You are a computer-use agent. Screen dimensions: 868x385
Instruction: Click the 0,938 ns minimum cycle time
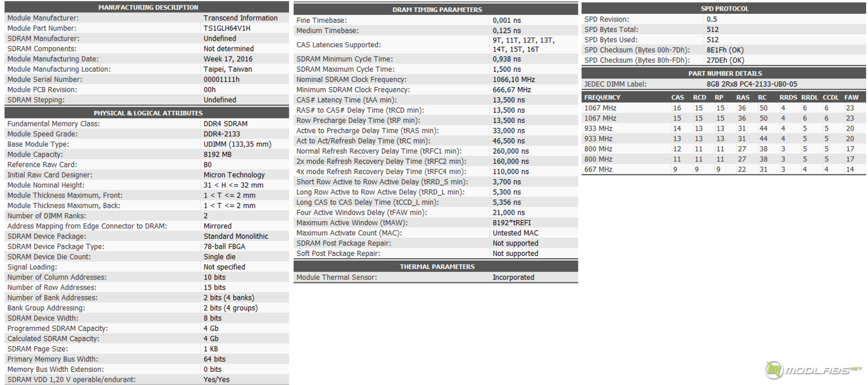(x=507, y=59)
